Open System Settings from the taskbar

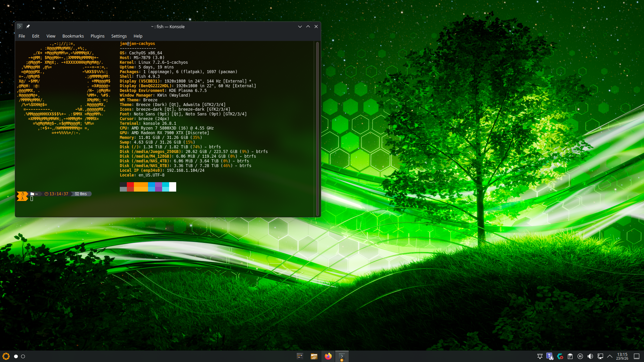tap(300, 356)
